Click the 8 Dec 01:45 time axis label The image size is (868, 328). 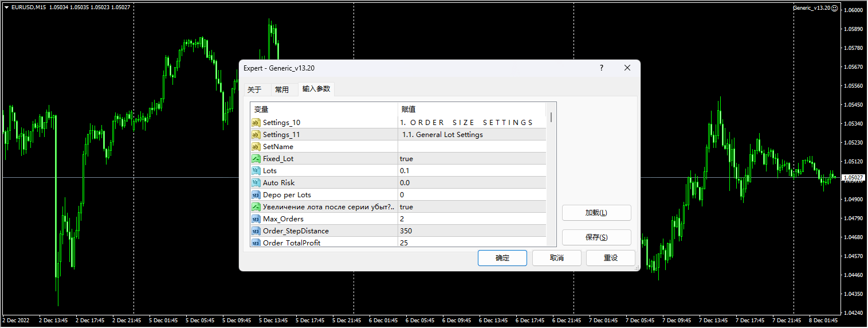click(x=824, y=321)
